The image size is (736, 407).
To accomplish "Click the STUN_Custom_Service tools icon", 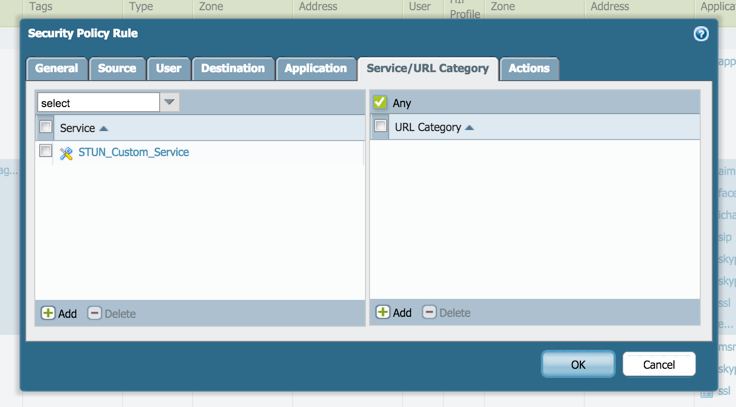I will point(66,153).
